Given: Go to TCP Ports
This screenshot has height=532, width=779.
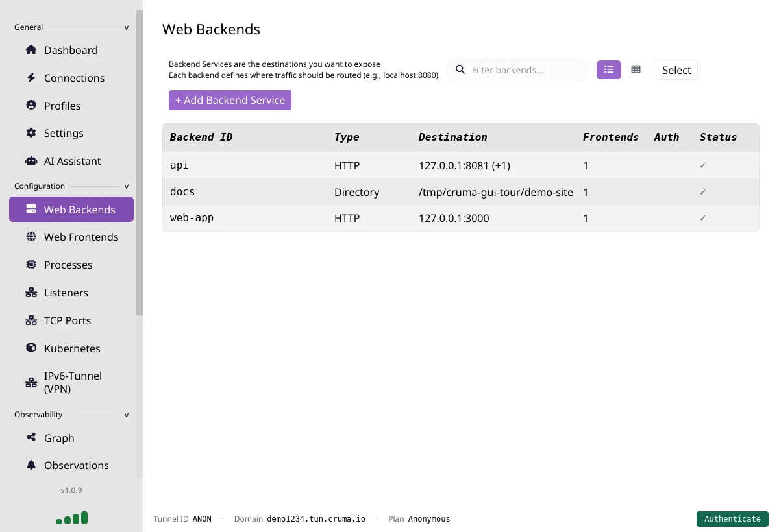Looking at the screenshot, I should [x=71, y=320].
